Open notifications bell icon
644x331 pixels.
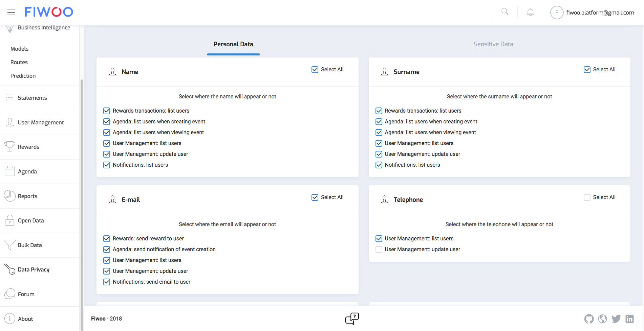(530, 12)
